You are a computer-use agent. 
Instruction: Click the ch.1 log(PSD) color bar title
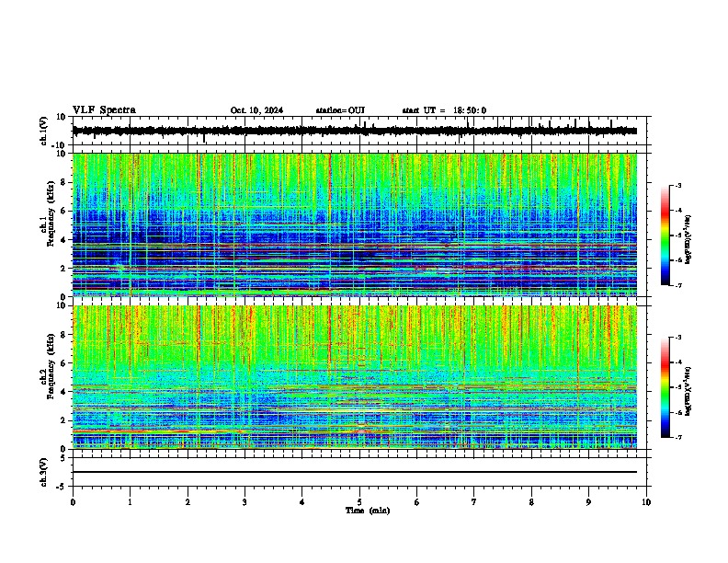click(x=688, y=239)
